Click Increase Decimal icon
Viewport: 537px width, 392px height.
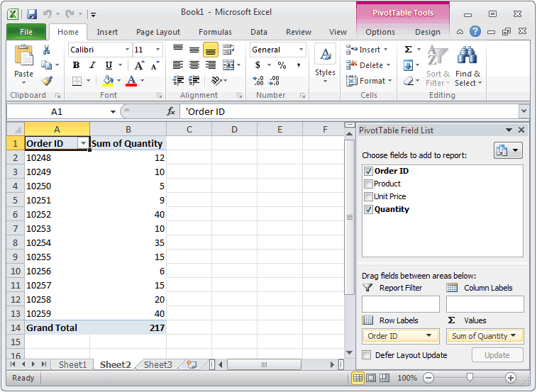258,81
